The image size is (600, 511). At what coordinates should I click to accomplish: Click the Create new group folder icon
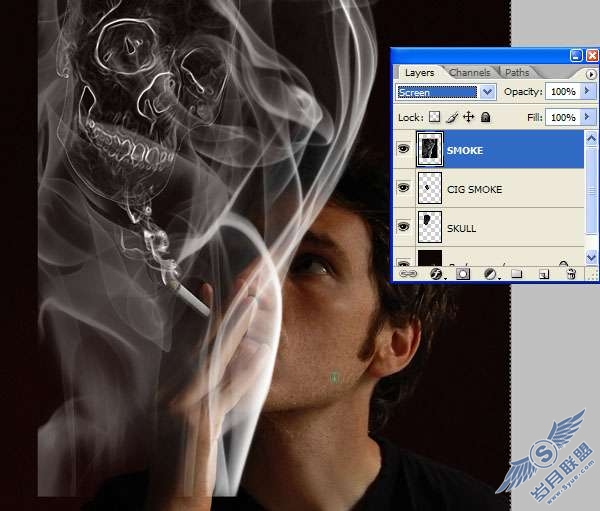tap(517, 274)
